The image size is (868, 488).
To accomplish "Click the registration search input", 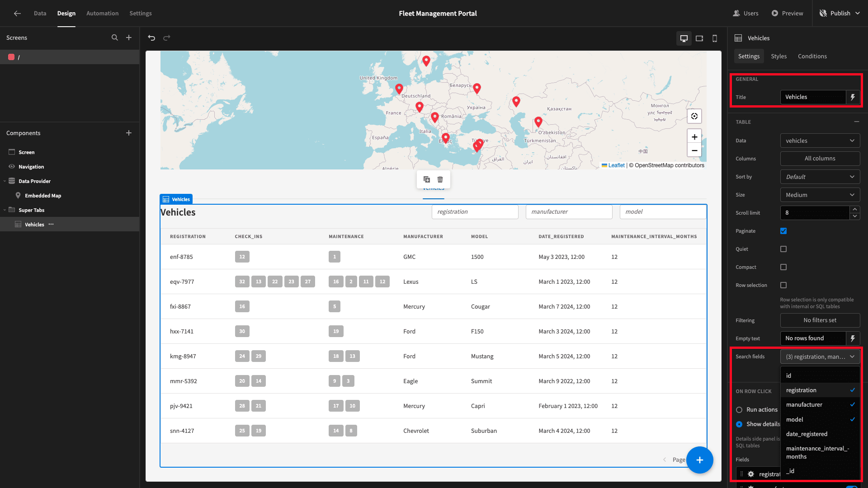I will pyautogui.click(x=475, y=212).
